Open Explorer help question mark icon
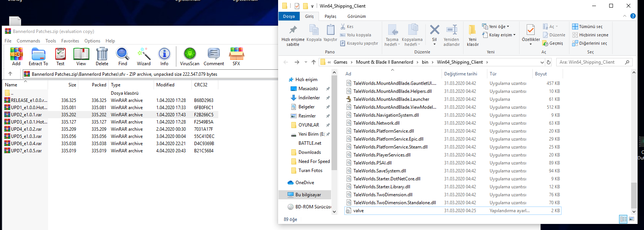The image size is (644, 230). coord(633,16)
